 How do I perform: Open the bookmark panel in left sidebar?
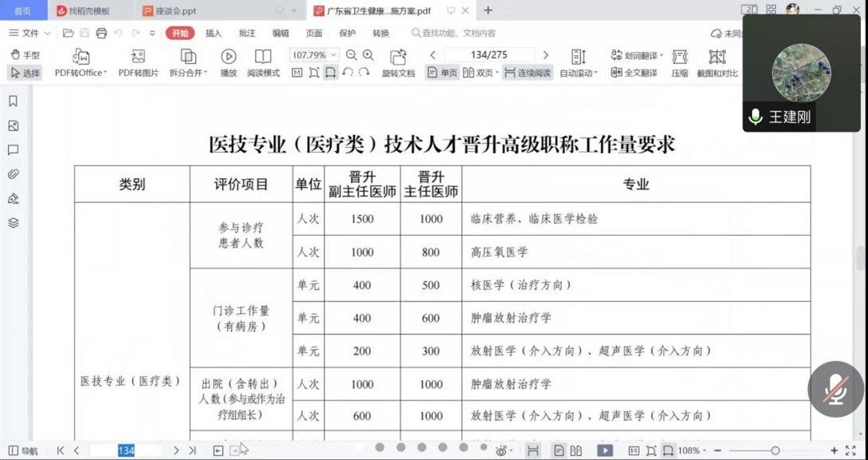pos(13,101)
